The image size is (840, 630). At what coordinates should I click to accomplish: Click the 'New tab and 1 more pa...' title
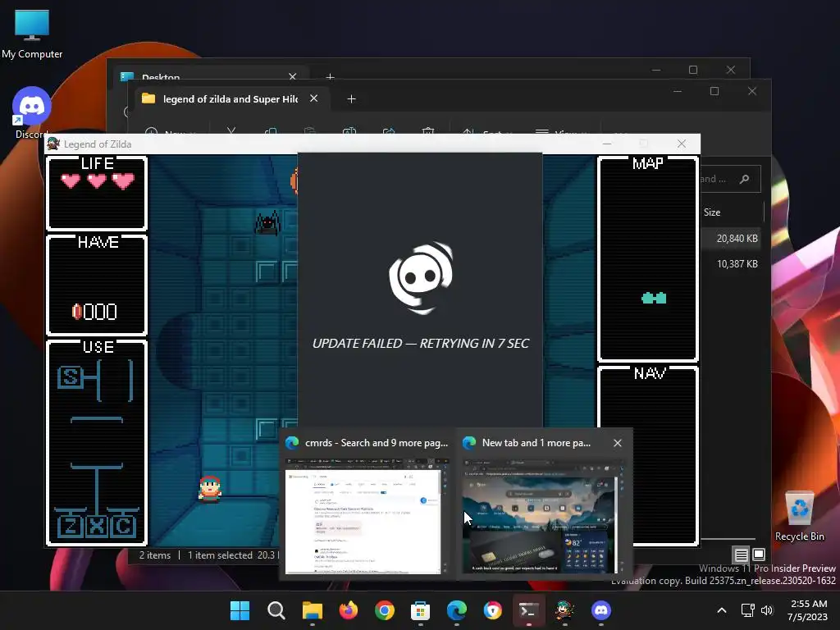tap(536, 443)
